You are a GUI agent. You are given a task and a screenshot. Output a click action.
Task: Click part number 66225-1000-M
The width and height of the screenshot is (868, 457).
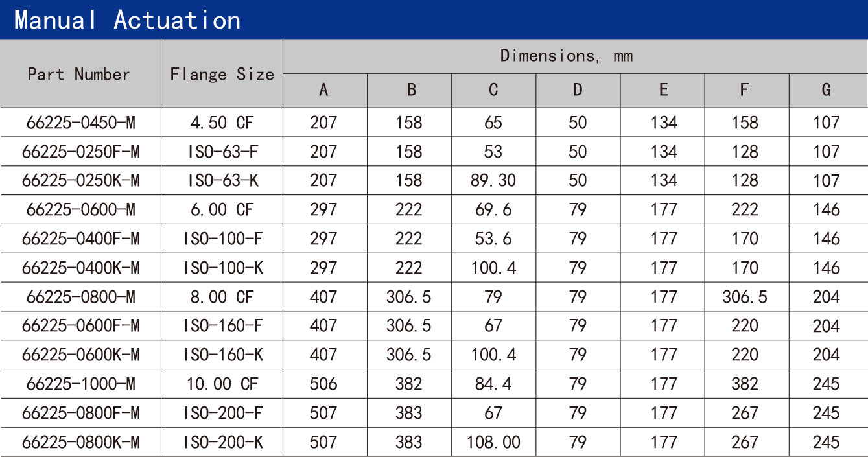coord(80,384)
